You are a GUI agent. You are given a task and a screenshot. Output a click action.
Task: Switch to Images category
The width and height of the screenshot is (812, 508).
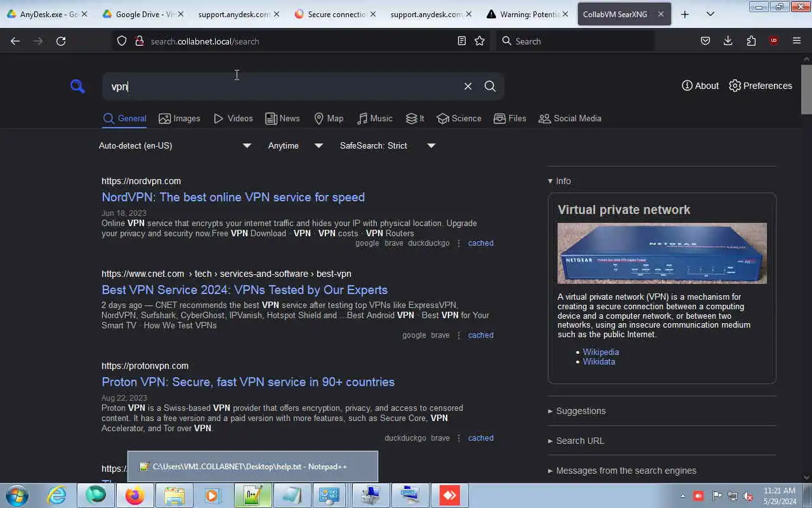[180, 119]
